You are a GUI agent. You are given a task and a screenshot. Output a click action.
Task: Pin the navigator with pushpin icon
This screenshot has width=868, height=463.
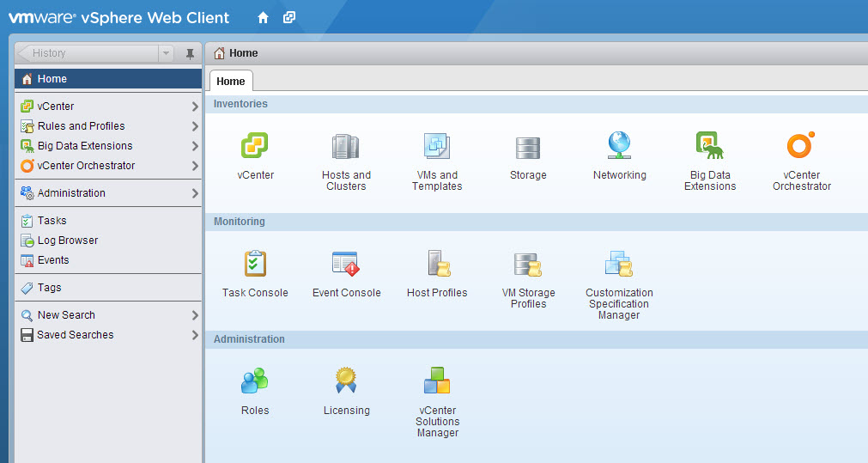190,54
